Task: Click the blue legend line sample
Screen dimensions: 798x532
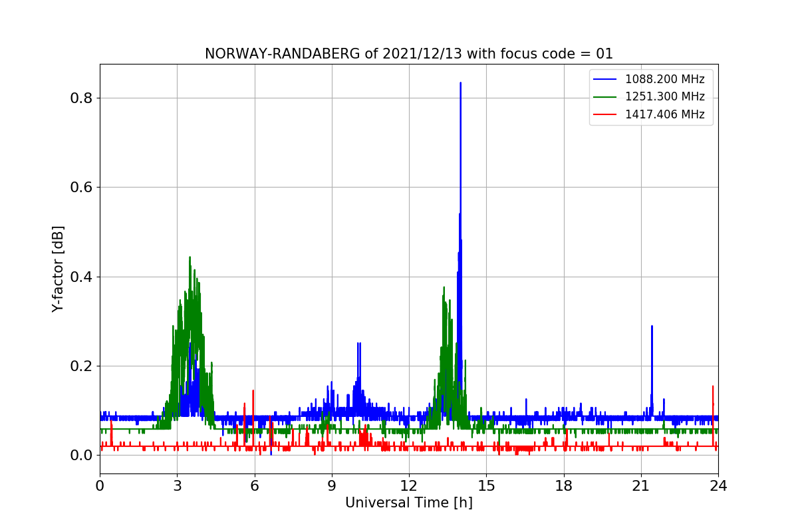Action: pyautogui.click(x=605, y=80)
